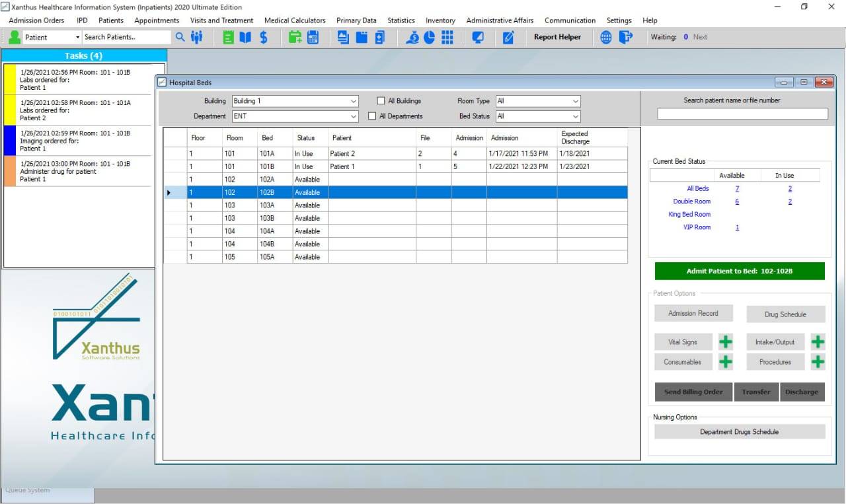
Task: Expand the Building dropdown
Action: pos(354,101)
